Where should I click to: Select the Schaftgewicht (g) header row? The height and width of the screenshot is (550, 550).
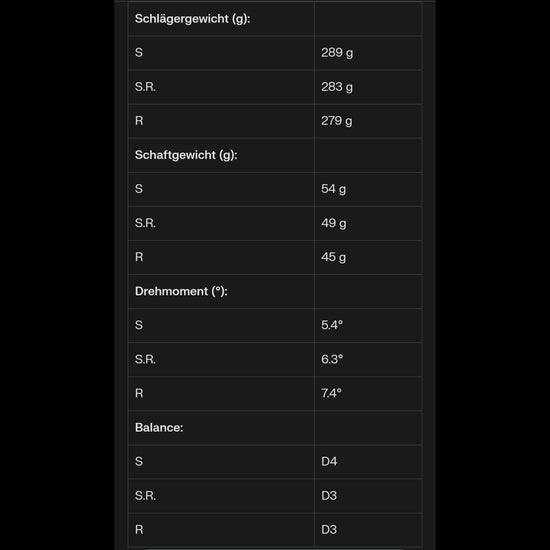(x=275, y=155)
